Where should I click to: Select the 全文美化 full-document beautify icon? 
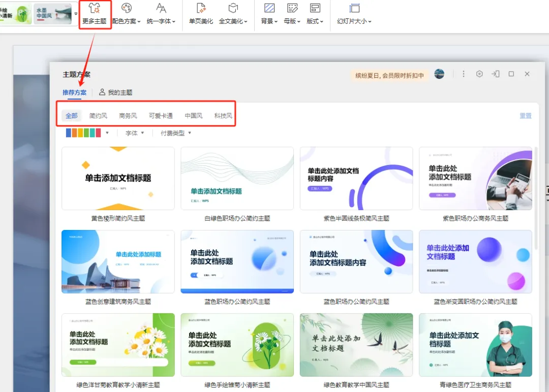(233, 14)
